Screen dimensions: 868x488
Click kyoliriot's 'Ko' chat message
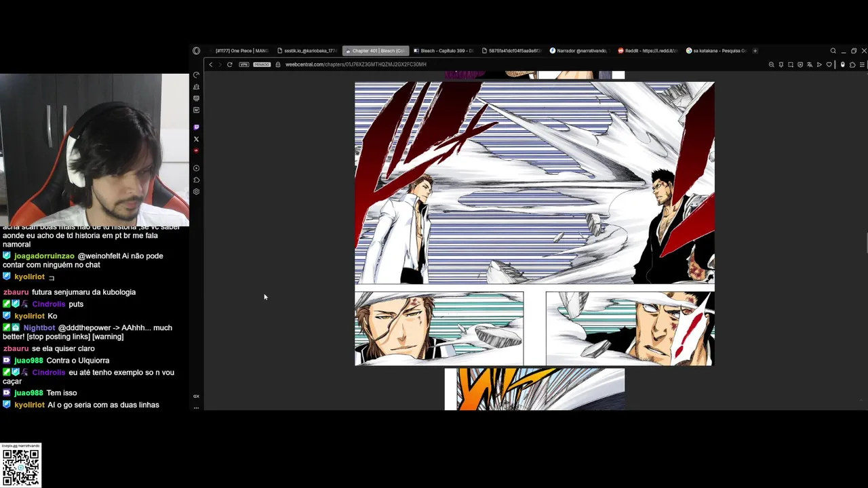pyautogui.click(x=52, y=316)
